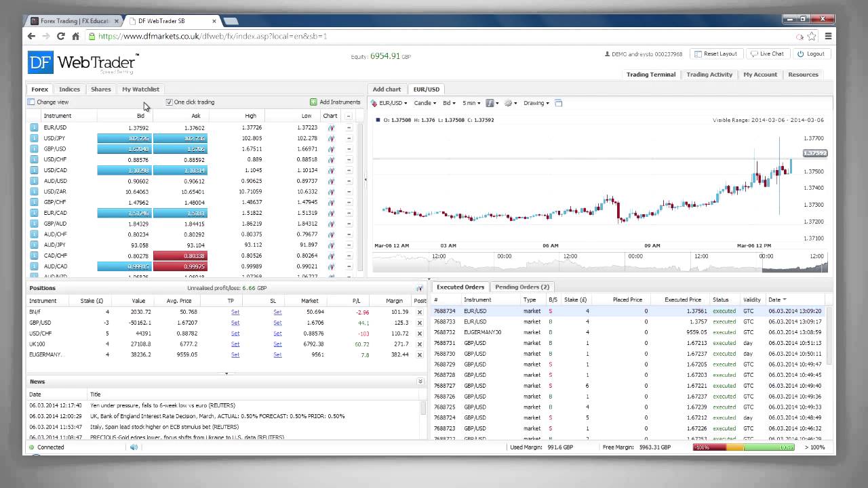Click the Bid column header
The height and width of the screenshot is (488, 868).
coord(140,116)
